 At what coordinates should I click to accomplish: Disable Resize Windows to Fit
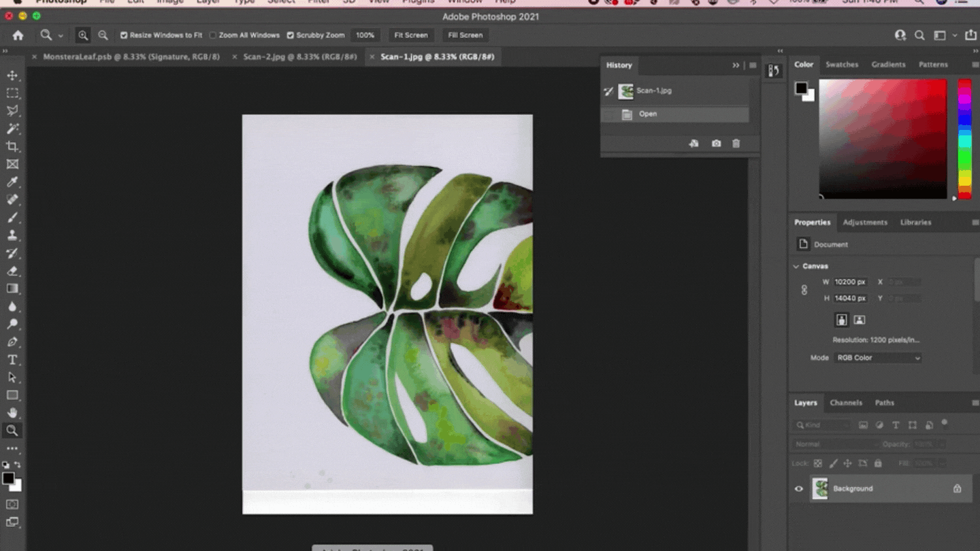(x=123, y=35)
